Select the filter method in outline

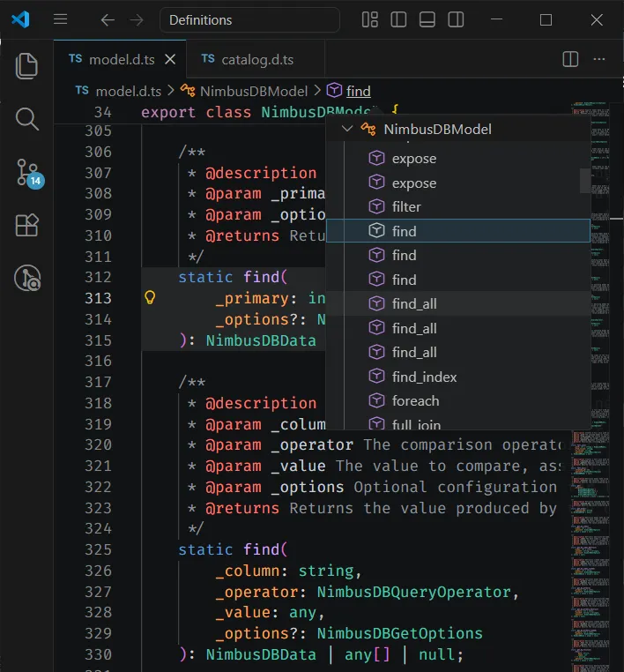tap(458, 206)
